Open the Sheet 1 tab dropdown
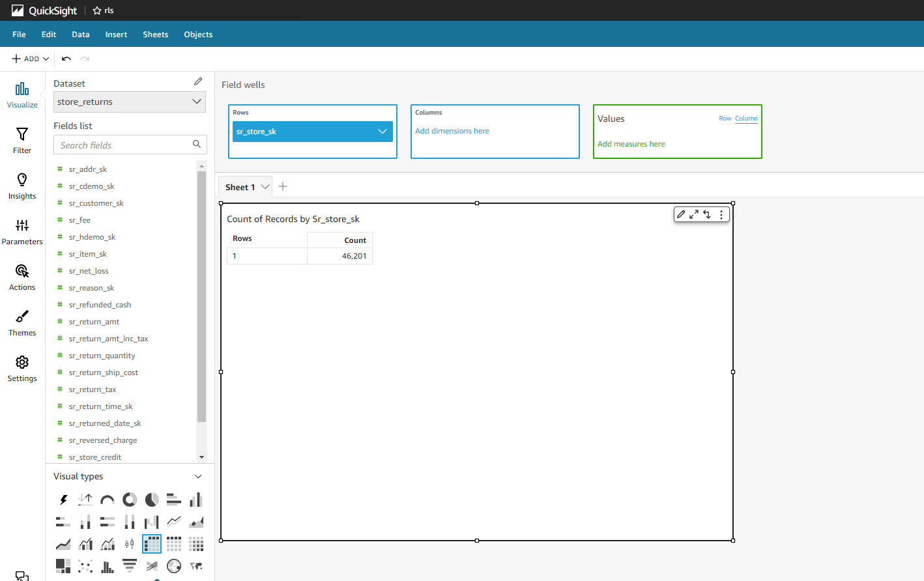Viewport: 924px width, 581px height. point(265,187)
